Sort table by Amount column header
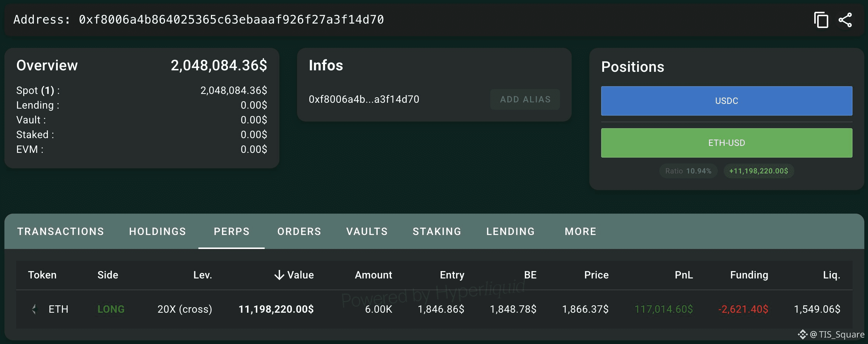 (x=373, y=275)
